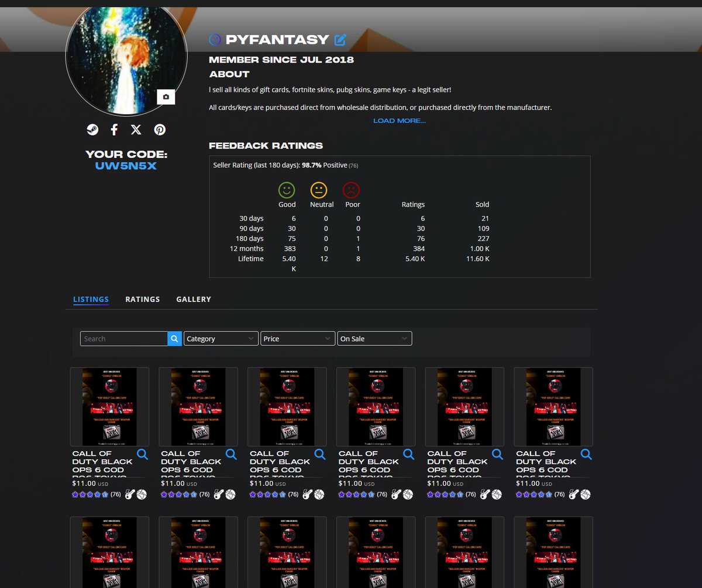Click the camera icon to change avatar
Screen dimensions: 702x588
tap(166, 97)
